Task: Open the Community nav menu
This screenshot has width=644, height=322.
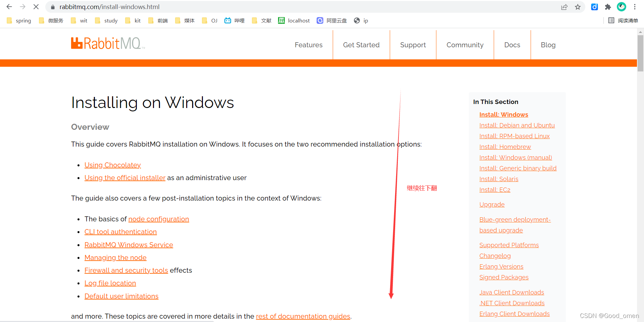Action: (465, 45)
